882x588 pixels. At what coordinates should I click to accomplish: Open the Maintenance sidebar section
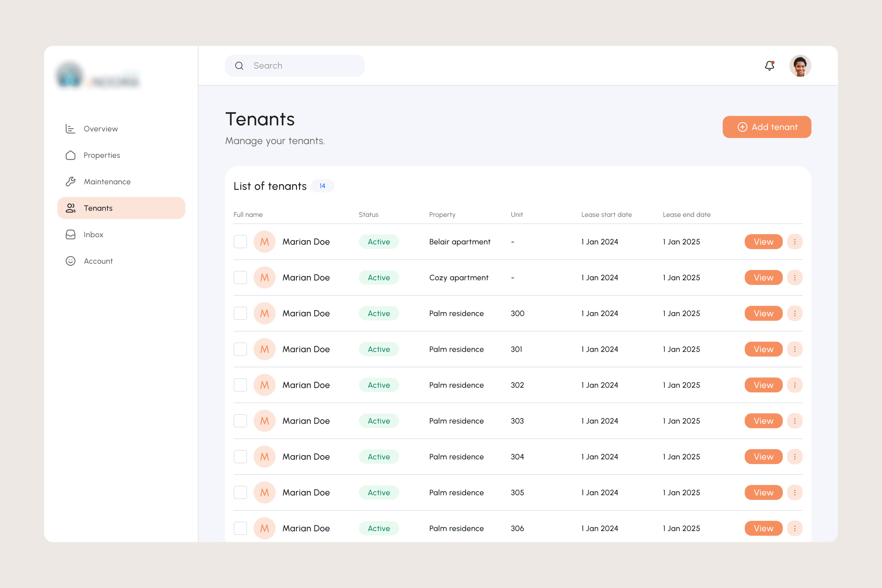pyautogui.click(x=107, y=182)
